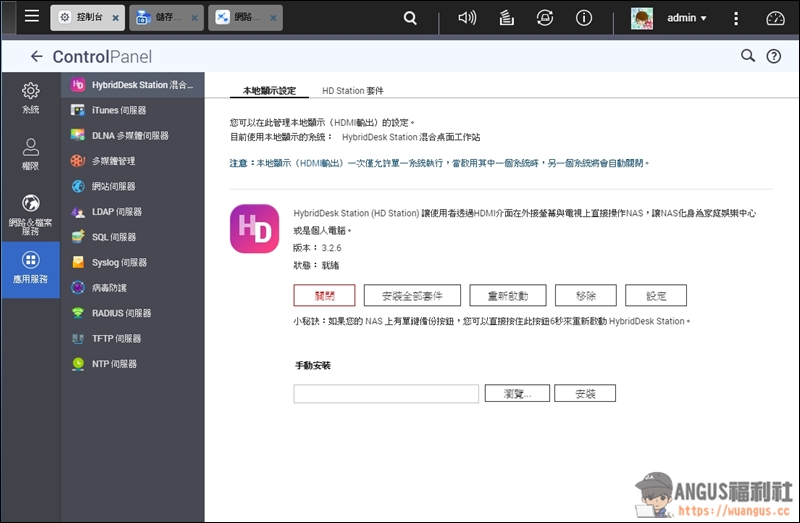800x523 pixels.
Task: Click the Control Panel help question icon
Action: coord(773,57)
